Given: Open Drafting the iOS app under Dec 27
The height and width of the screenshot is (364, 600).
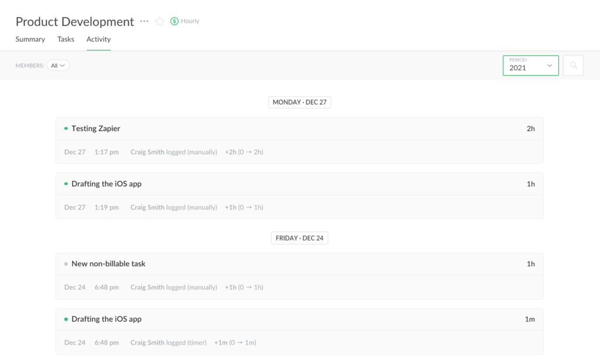Looking at the screenshot, I should (107, 184).
